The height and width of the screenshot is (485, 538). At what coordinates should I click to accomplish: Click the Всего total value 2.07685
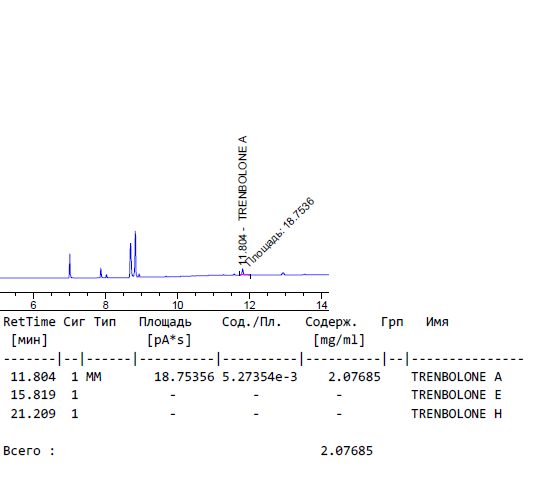coord(347,451)
